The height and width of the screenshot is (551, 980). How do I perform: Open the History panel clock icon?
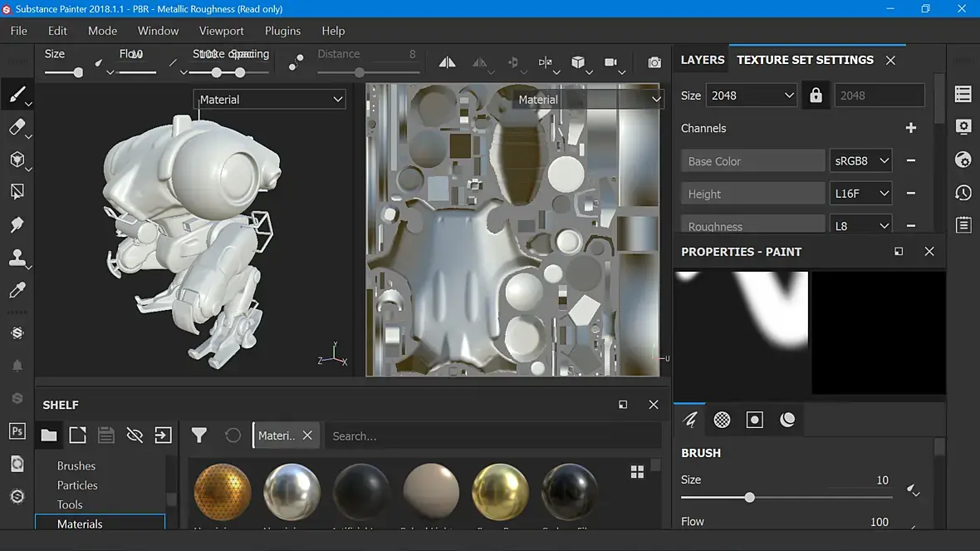click(963, 193)
